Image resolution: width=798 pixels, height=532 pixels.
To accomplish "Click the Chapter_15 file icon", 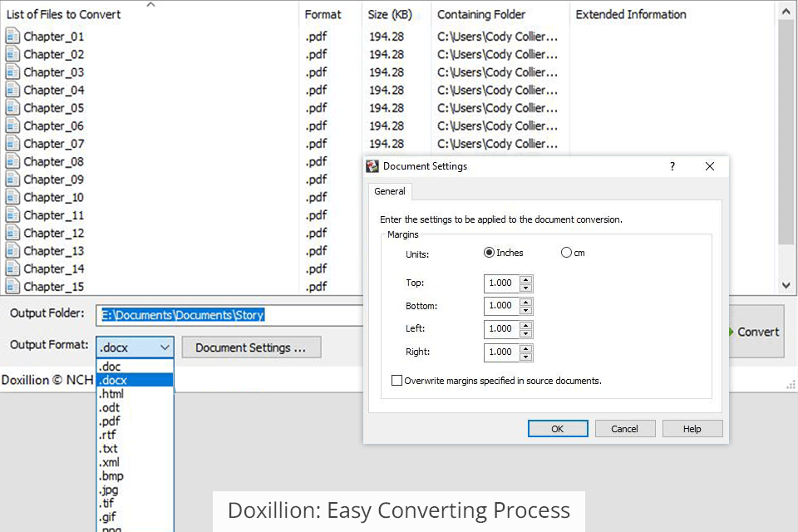I will [12, 286].
